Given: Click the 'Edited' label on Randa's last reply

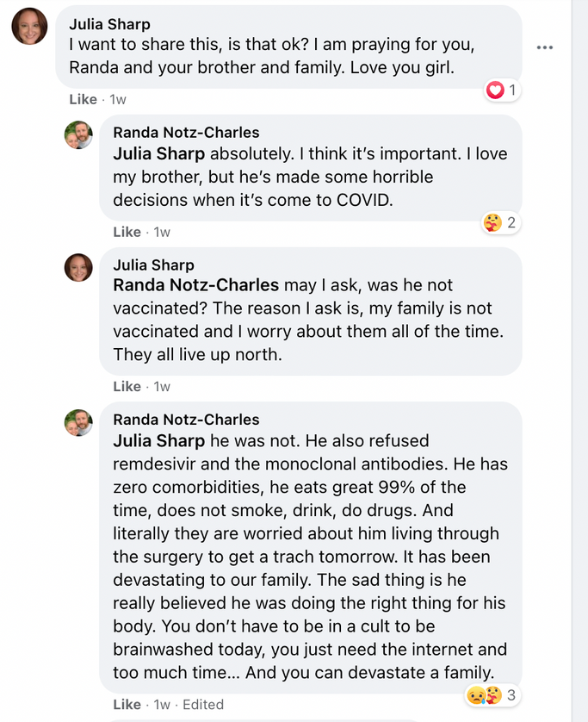Looking at the screenshot, I should pyautogui.click(x=202, y=705).
